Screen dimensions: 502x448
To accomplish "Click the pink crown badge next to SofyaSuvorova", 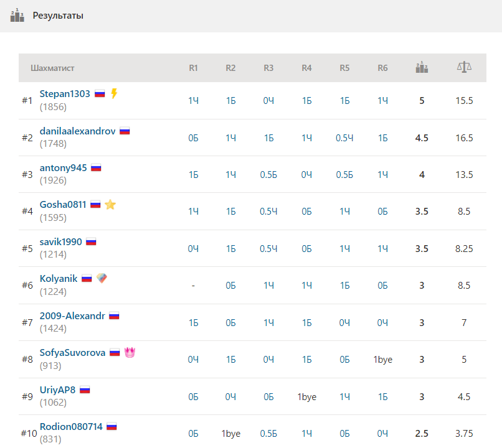I will (x=130, y=352).
